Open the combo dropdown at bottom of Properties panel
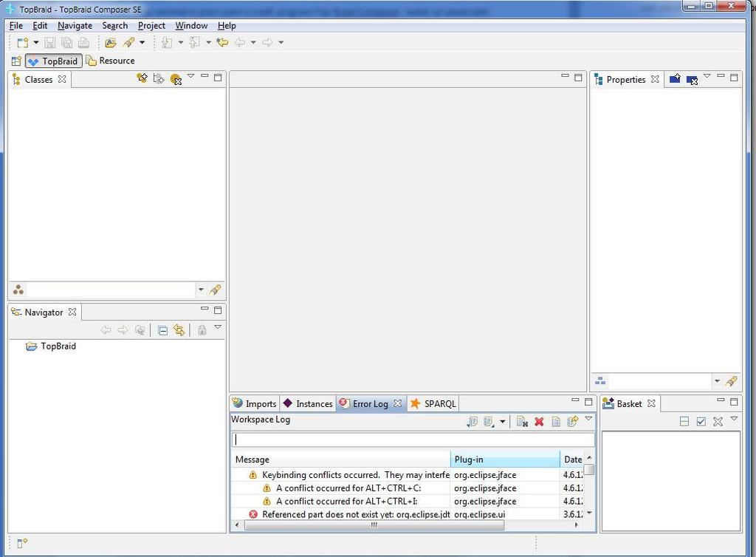 717,381
